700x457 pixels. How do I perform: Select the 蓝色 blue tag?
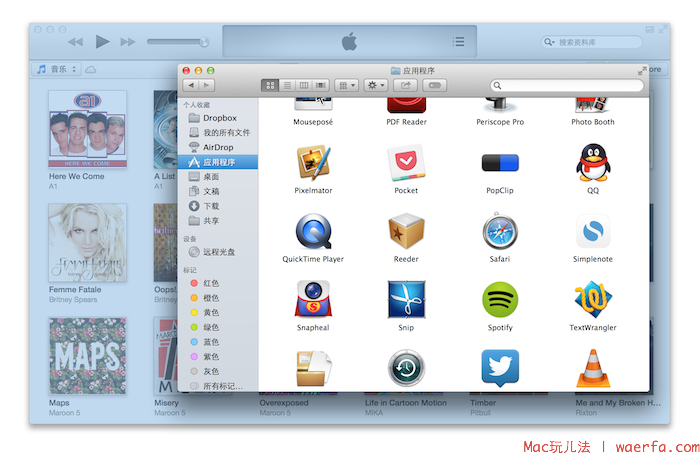pos(218,342)
